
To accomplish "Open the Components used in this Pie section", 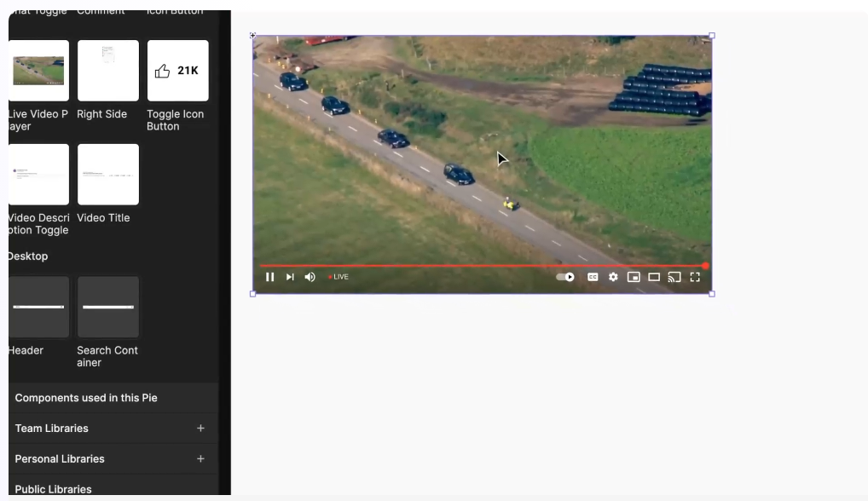I will click(86, 398).
